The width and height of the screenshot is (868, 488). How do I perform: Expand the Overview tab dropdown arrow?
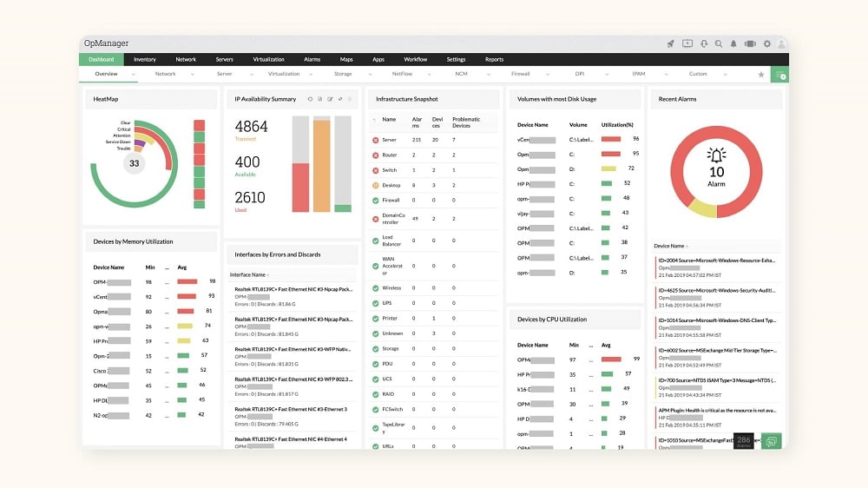coord(134,74)
